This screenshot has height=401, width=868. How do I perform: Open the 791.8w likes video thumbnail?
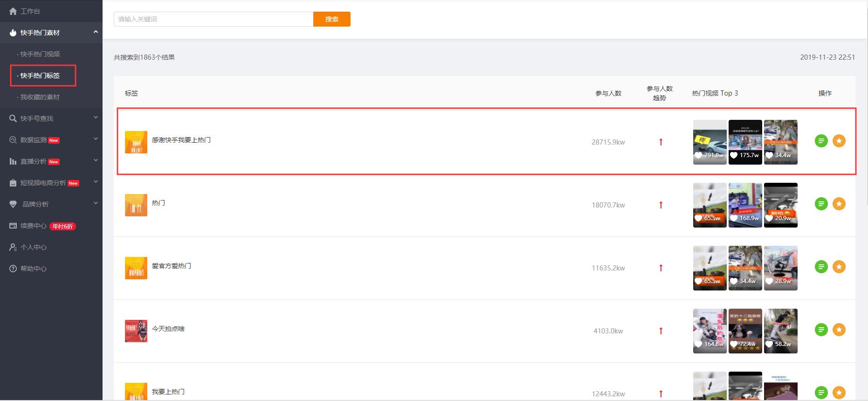(710, 142)
